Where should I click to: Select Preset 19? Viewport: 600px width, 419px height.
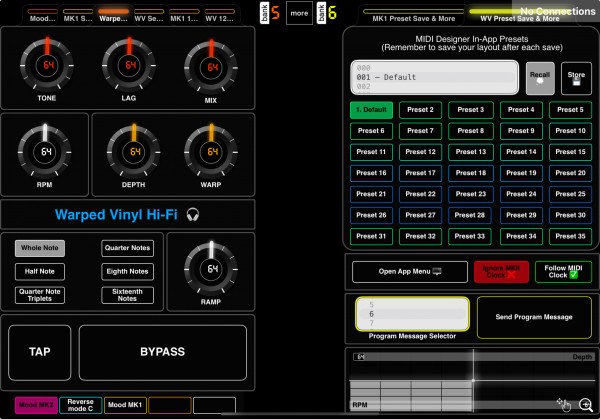tap(521, 173)
